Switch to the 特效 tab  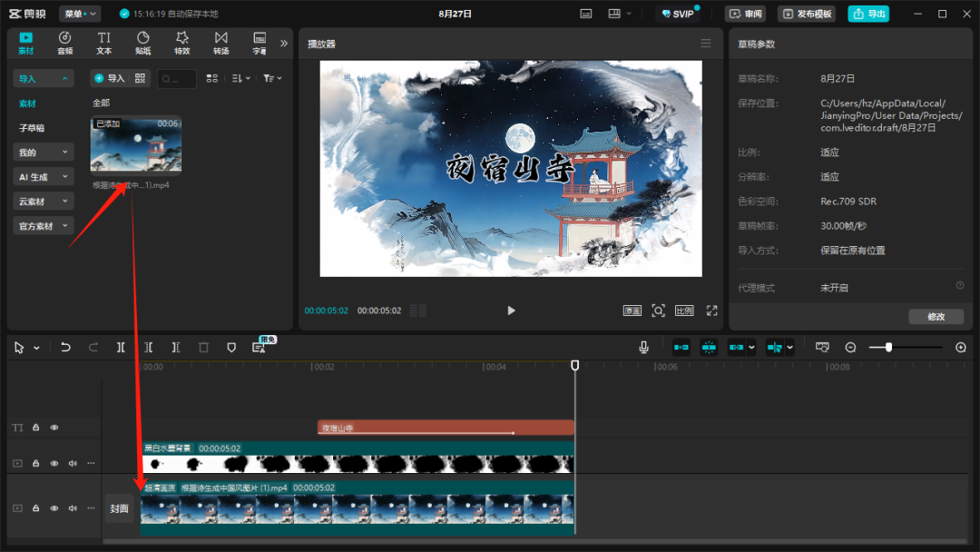point(181,43)
